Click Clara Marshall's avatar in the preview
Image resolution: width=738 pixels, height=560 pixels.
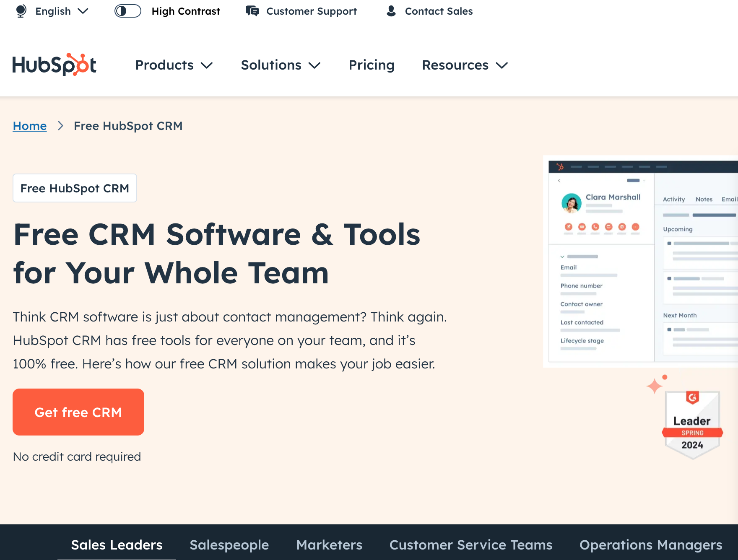tap(571, 203)
